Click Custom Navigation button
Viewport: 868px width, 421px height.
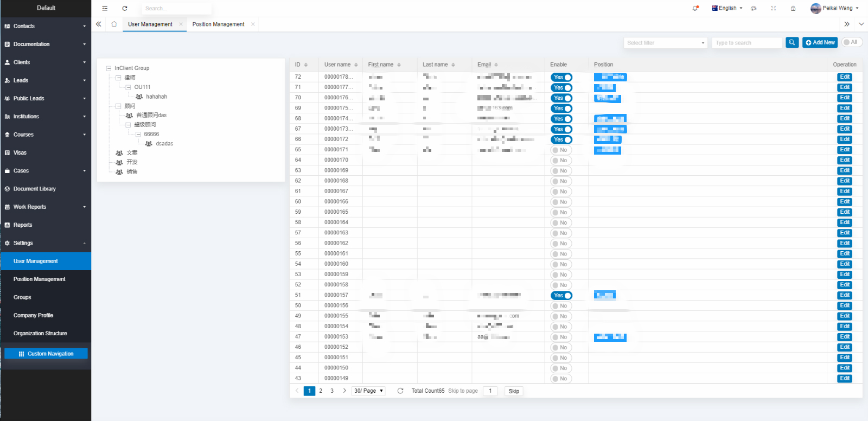(46, 354)
